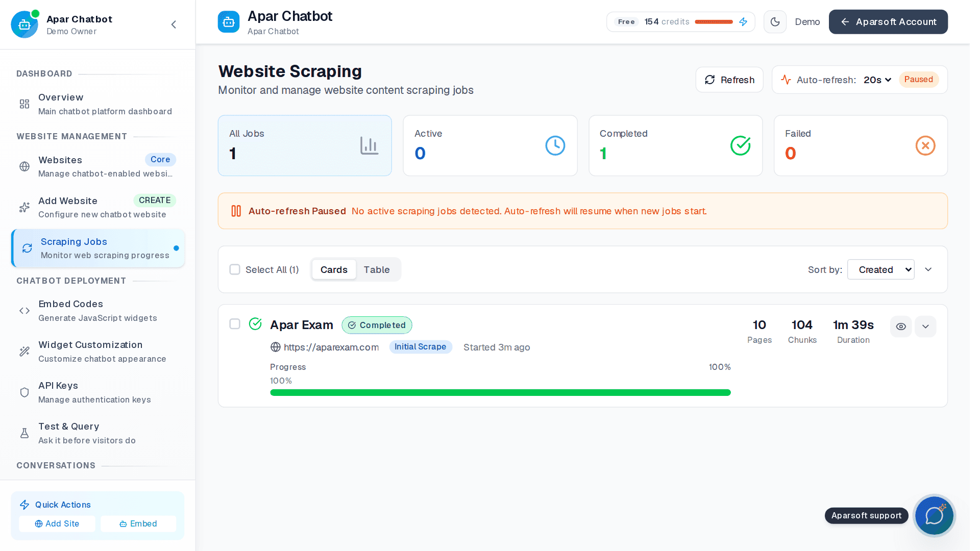Click the globe icon beside aparexam.com
980x551 pixels.
tap(276, 347)
